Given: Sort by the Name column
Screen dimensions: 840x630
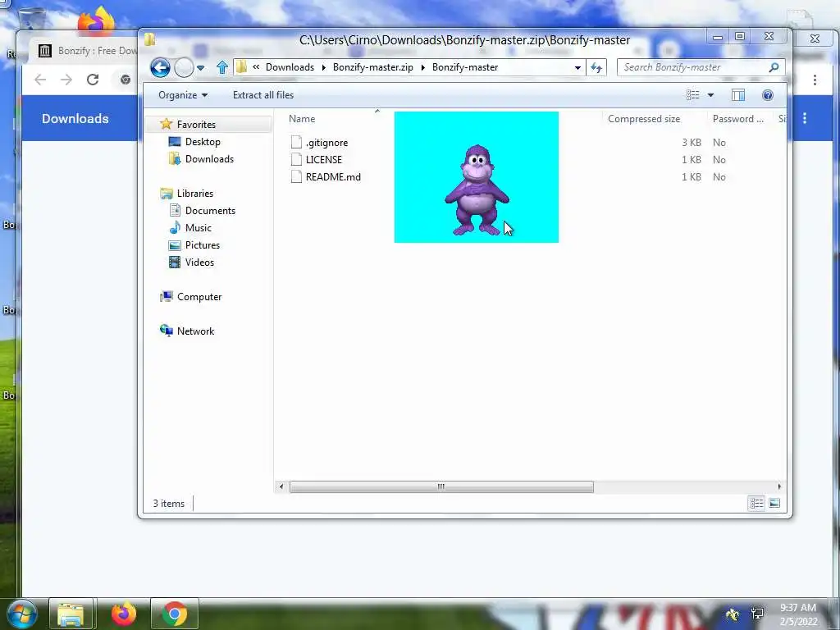Looking at the screenshot, I should pyautogui.click(x=302, y=119).
